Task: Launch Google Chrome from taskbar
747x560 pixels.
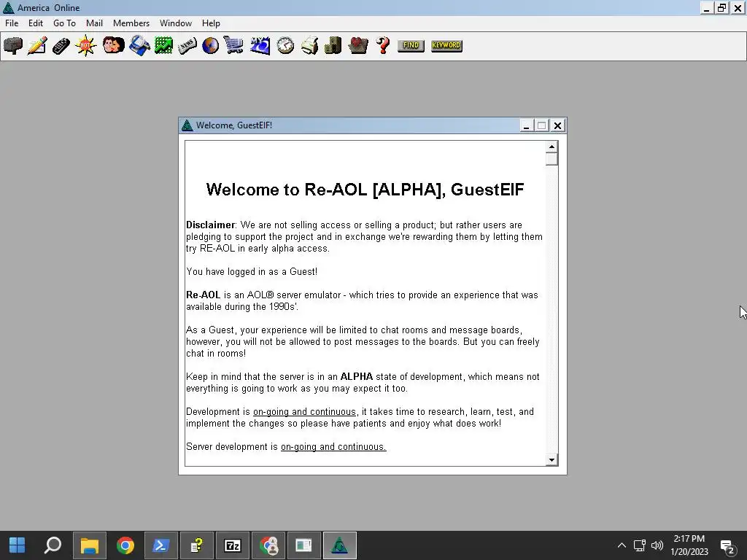Action: point(125,545)
